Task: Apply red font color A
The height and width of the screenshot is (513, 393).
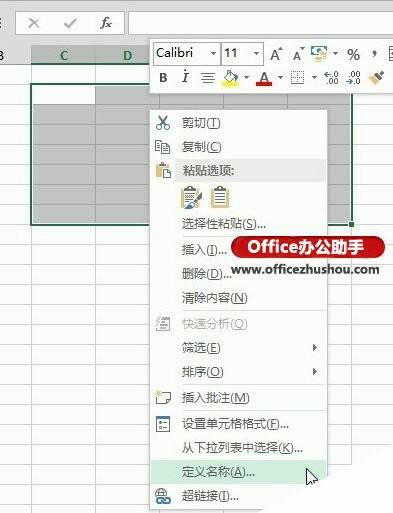Action: tap(264, 79)
